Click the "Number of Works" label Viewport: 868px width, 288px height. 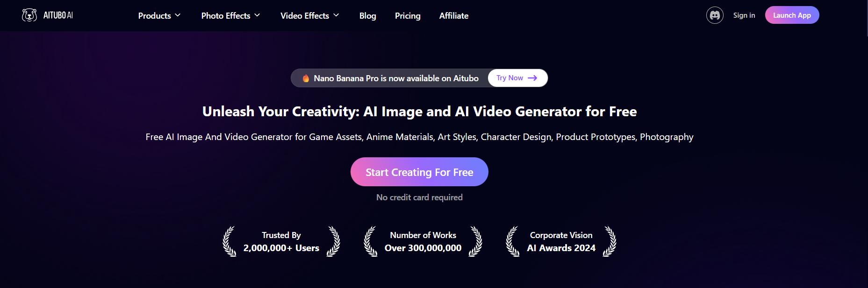(423, 235)
